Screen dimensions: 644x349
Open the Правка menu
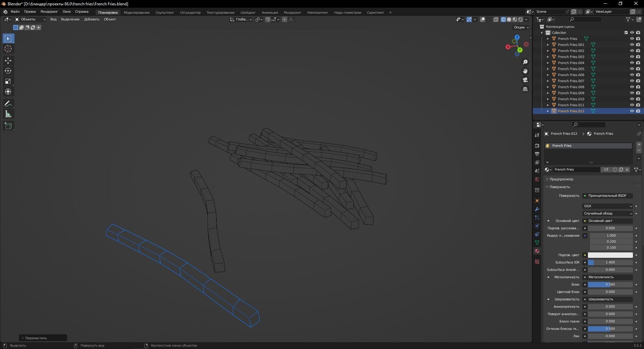(x=30, y=12)
